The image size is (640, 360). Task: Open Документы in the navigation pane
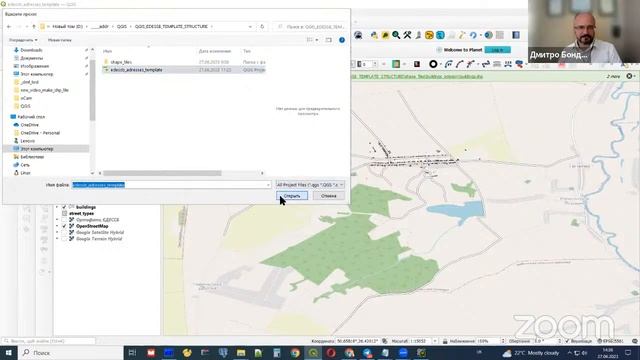[31, 58]
